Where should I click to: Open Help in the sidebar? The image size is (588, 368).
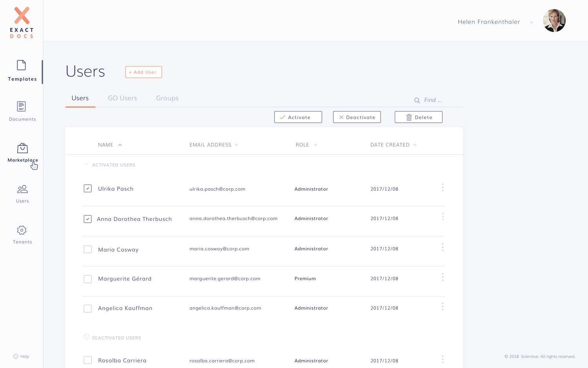click(21, 356)
